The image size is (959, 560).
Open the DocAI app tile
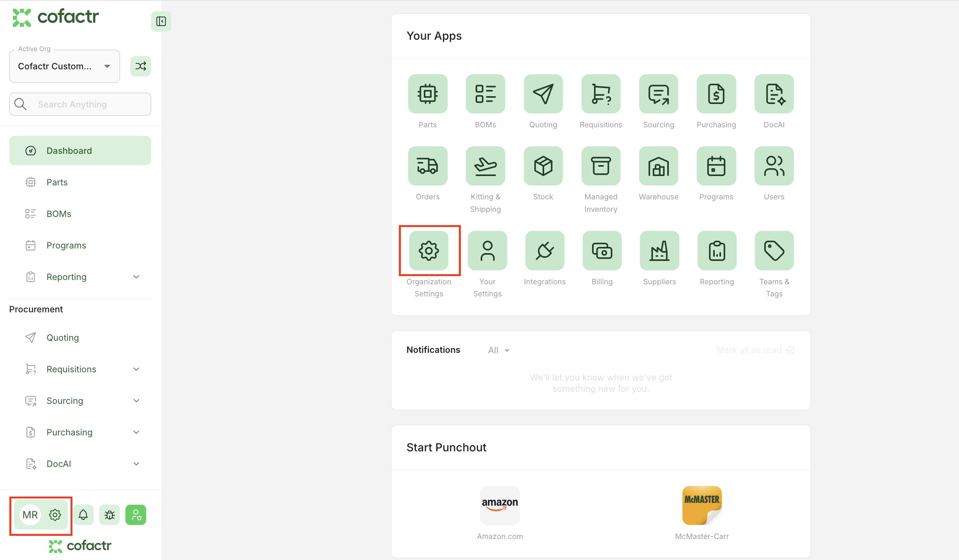click(774, 94)
